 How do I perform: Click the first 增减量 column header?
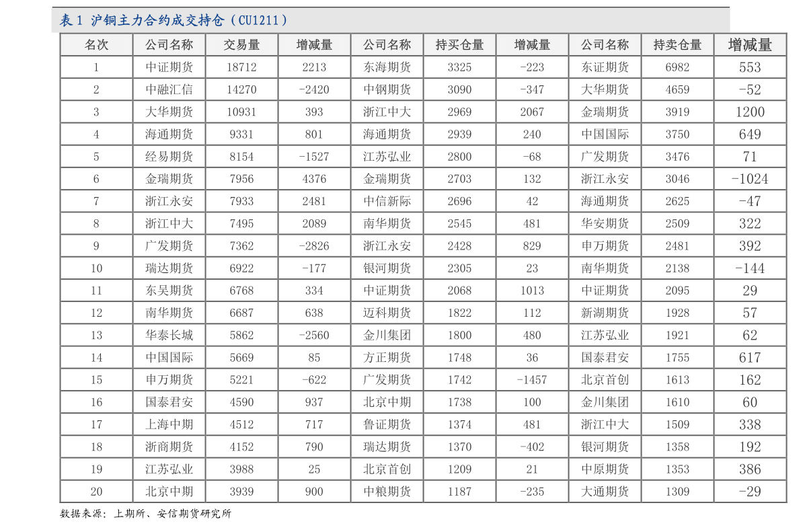[x=314, y=44]
